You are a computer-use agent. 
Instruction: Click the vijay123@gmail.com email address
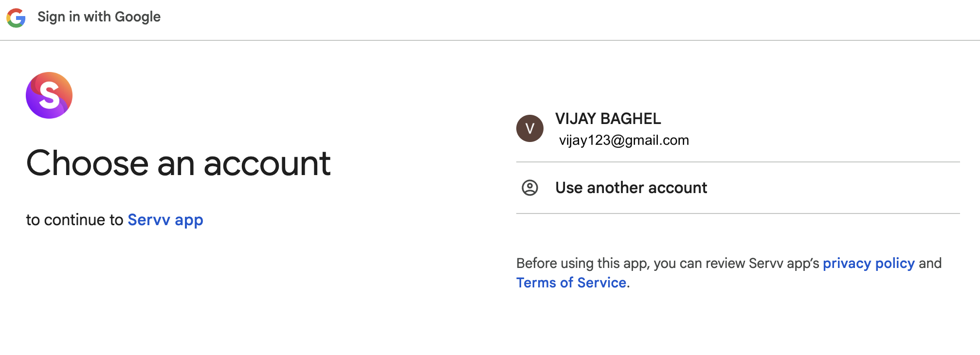[624, 141]
